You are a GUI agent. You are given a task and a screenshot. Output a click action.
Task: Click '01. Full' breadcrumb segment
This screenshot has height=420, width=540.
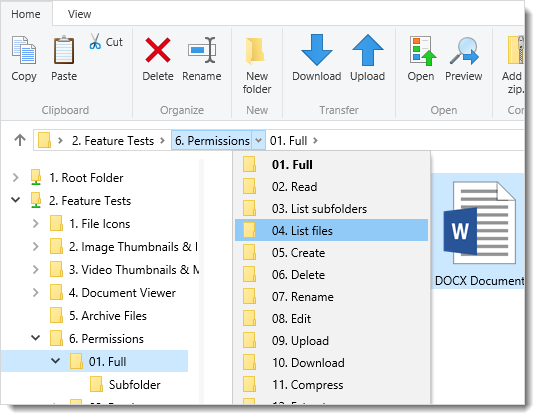coord(289,140)
